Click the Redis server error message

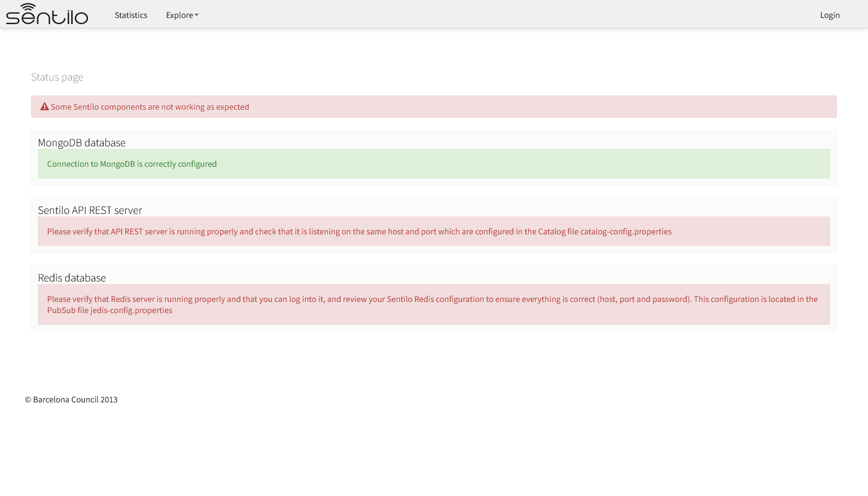[434, 304]
